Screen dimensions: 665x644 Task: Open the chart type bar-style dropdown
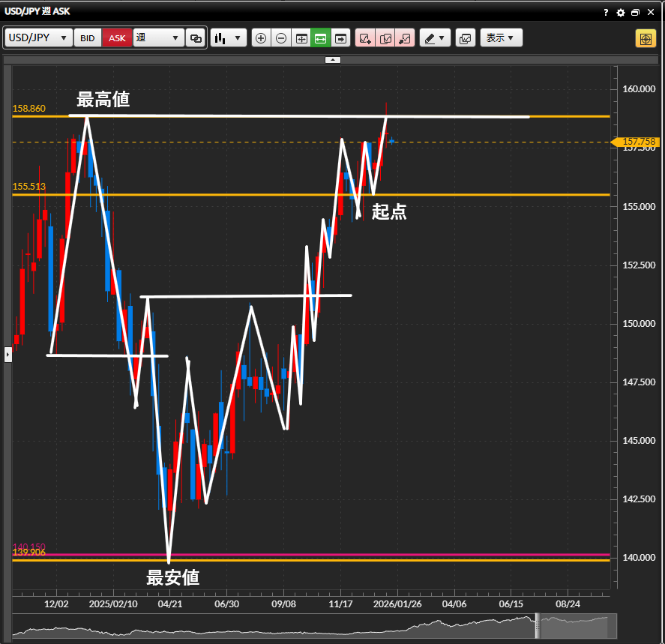[229, 38]
